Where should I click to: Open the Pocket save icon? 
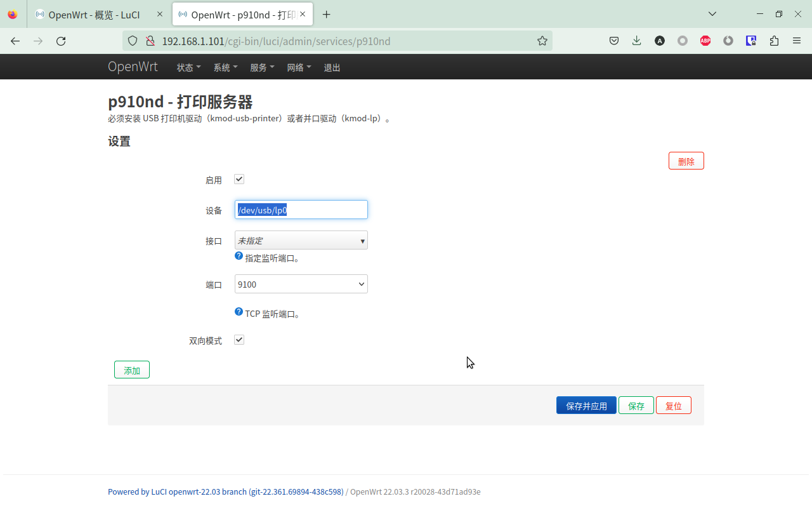point(614,41)
